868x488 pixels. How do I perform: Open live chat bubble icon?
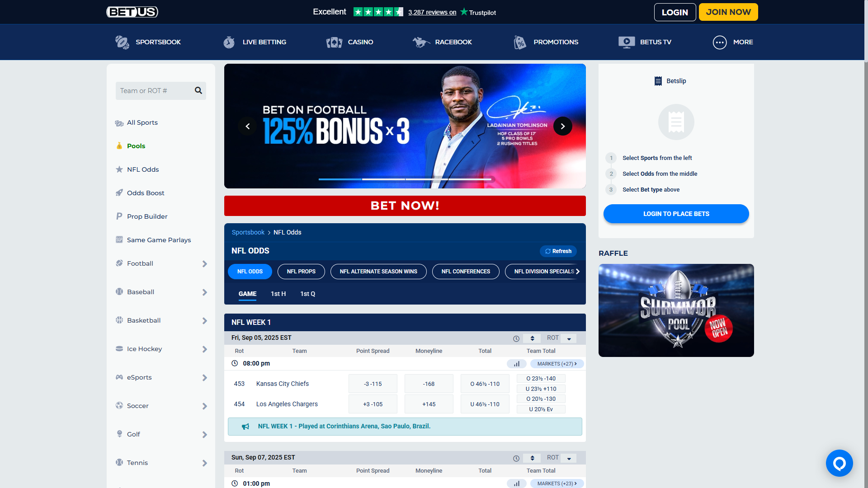(x=839, y=463)
